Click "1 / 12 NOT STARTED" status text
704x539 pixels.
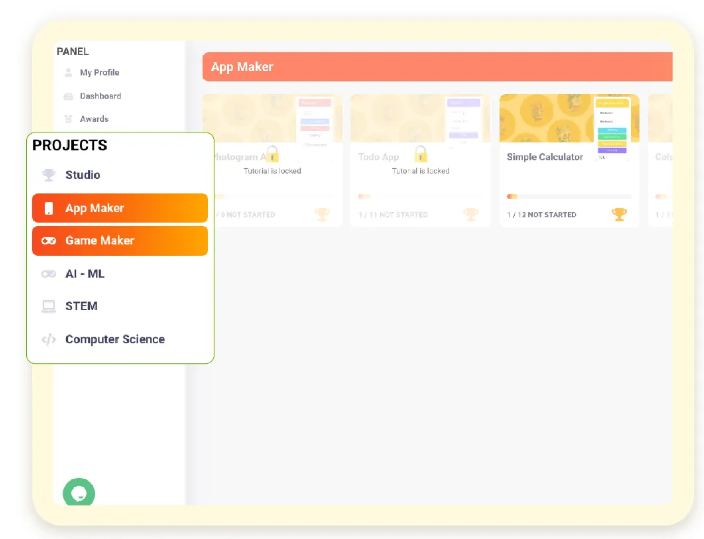(x=542, y=215)
